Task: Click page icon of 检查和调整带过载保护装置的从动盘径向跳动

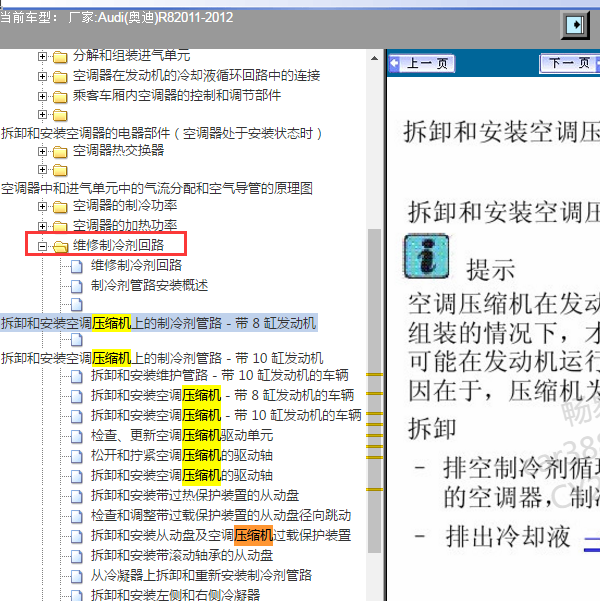Action: pyautogui.click(x=77, y=516)
